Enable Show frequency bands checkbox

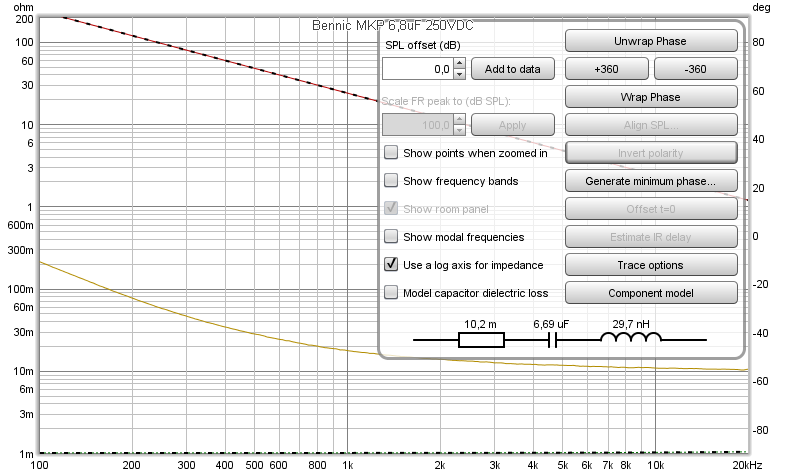tap(391, 180)
